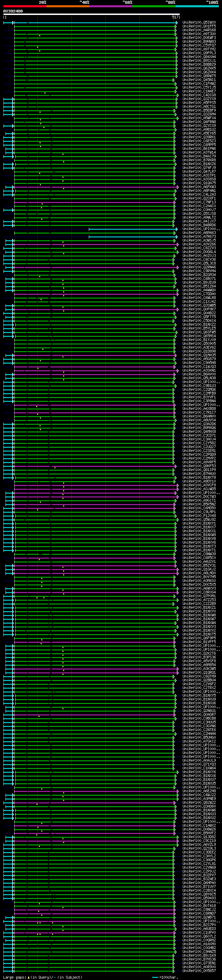Open hit UniRef100_Q01FF5

(199, 26)
